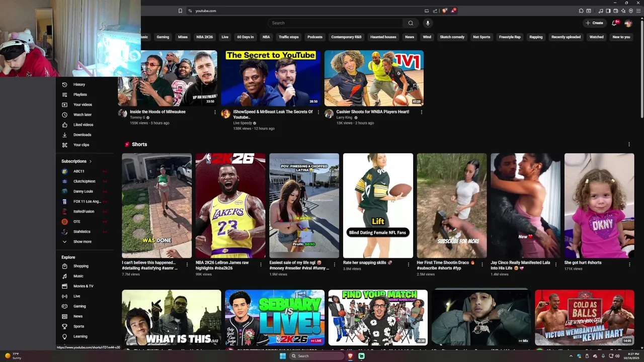
Task: Start voice search with the microphone icon
Action: click(x=428, y=23)
